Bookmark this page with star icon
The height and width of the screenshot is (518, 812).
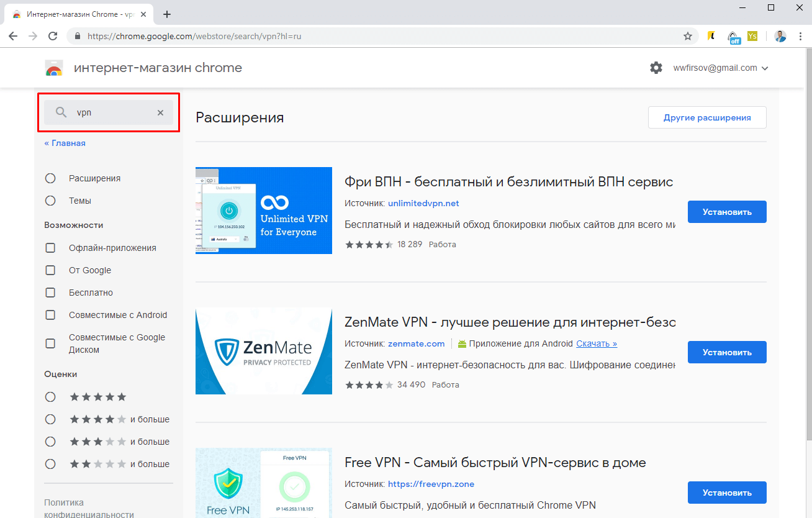688,36
